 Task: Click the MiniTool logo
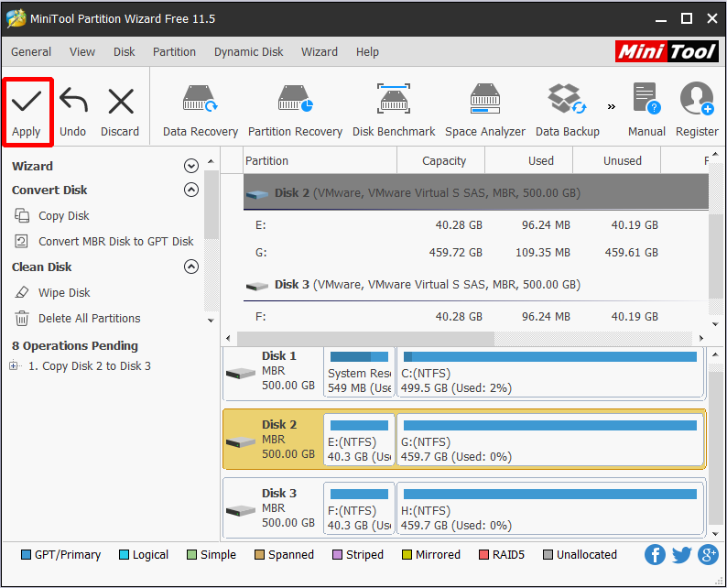click(x=667, y=51)
